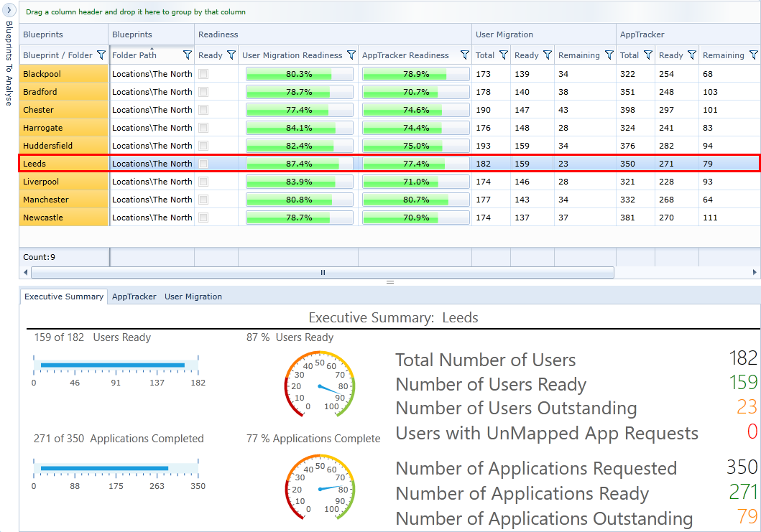The height and width of the screenshot is (532, 761).
Task: Click the grid's horizontal scrollbar thumb
Action: 322,273
